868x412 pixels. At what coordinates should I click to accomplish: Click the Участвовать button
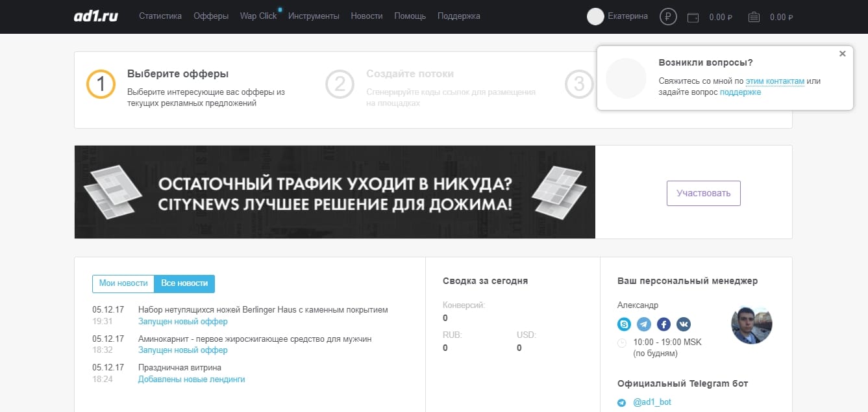(704, 193)
